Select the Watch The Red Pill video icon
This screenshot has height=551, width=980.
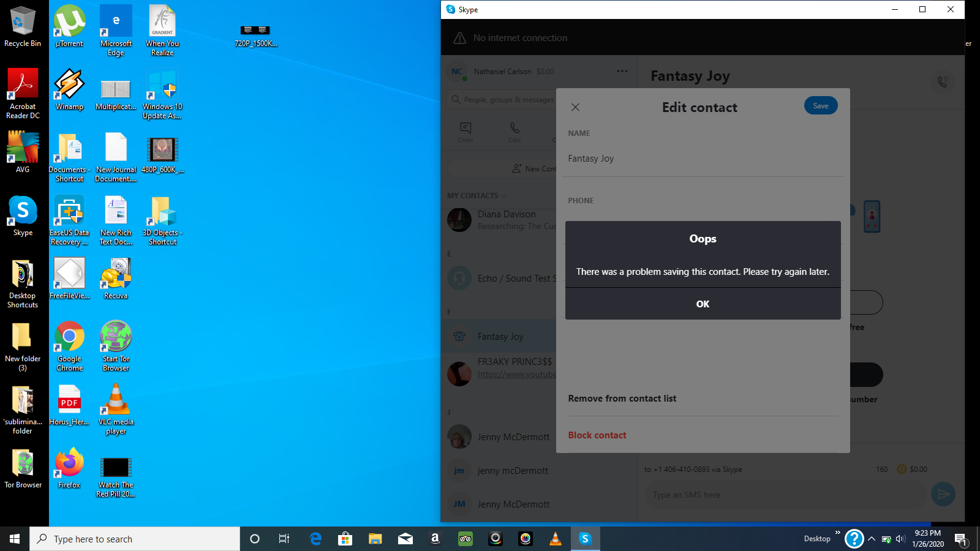point(116,476)
